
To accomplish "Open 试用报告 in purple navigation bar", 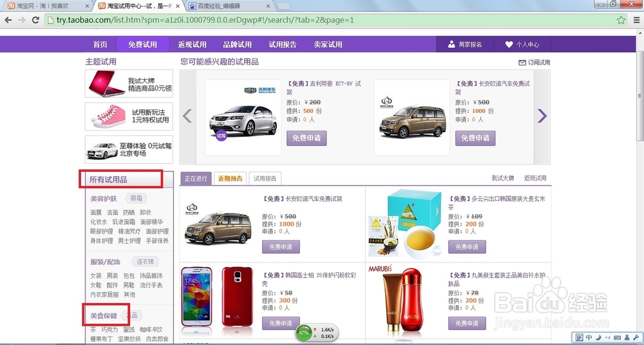I will click(x=283, y=44).
